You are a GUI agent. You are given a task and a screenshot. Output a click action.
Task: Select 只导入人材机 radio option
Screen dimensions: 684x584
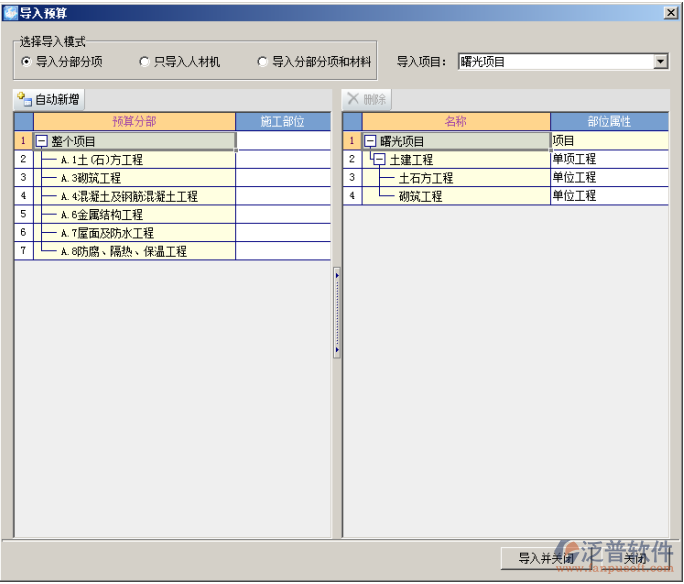coord(145,62)
